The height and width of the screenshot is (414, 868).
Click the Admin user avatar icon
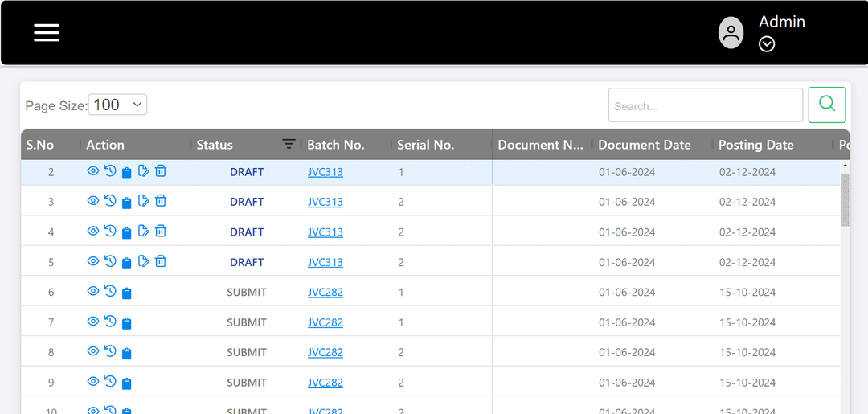pos(731,33)
